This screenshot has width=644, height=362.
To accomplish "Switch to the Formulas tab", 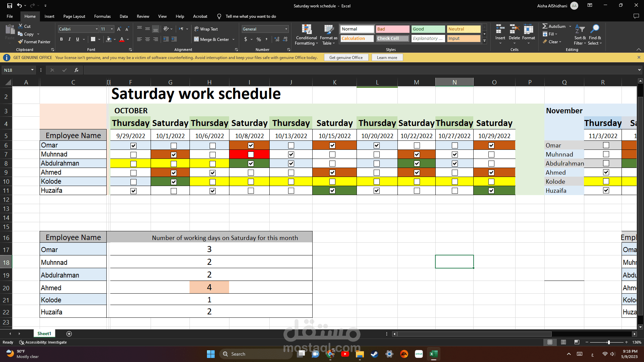I will coord(102,16).
